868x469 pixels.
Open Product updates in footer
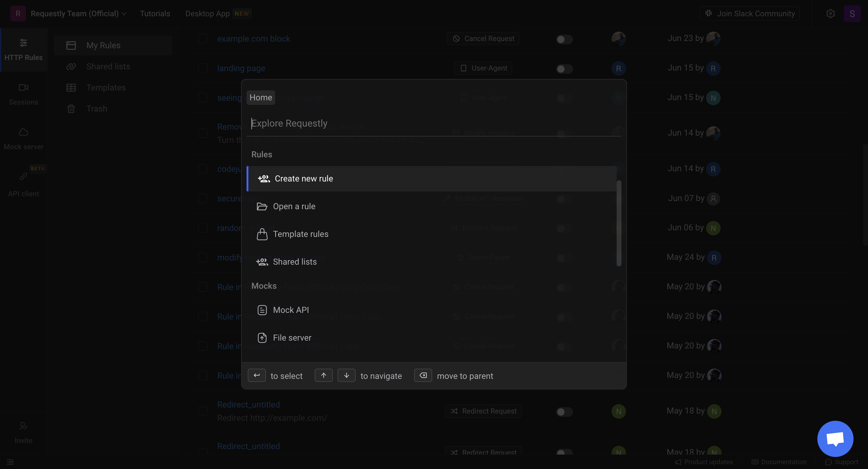(x=703, y=462)
